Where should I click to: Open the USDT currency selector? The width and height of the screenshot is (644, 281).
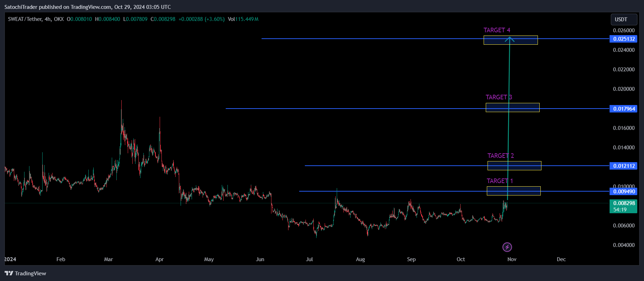(623, 20)
